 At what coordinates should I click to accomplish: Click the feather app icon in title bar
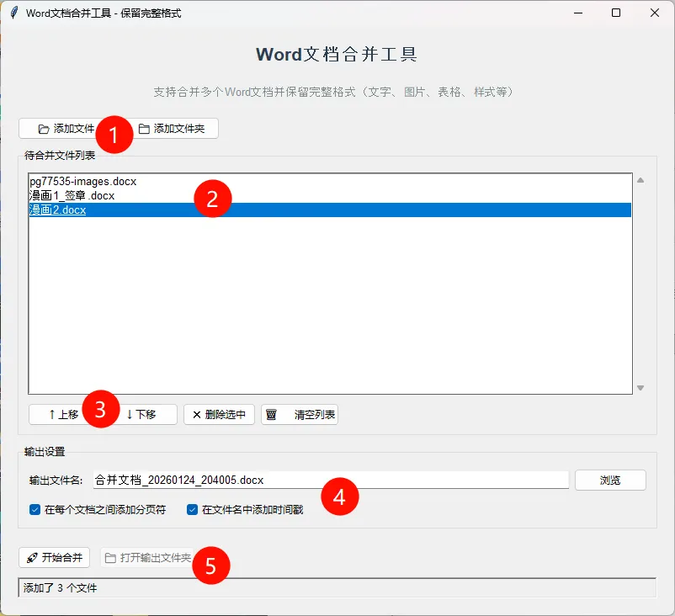[x=14, y=13]
